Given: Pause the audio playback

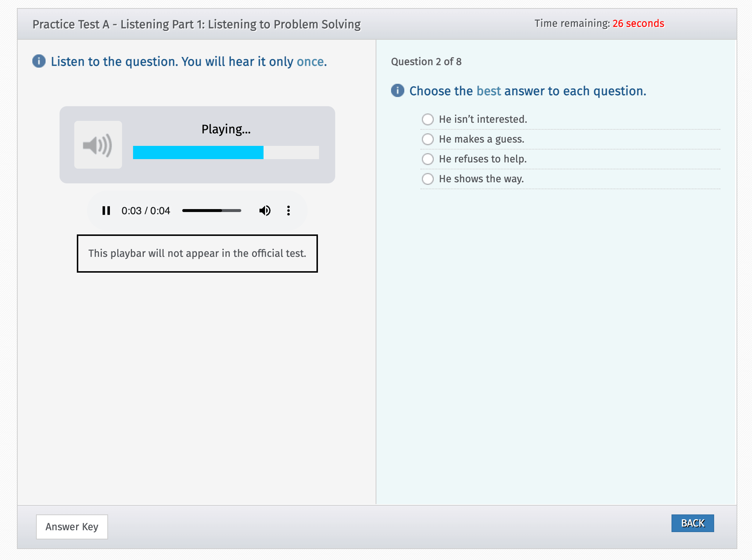Looking at the screenshot, I should click(106, 211).
